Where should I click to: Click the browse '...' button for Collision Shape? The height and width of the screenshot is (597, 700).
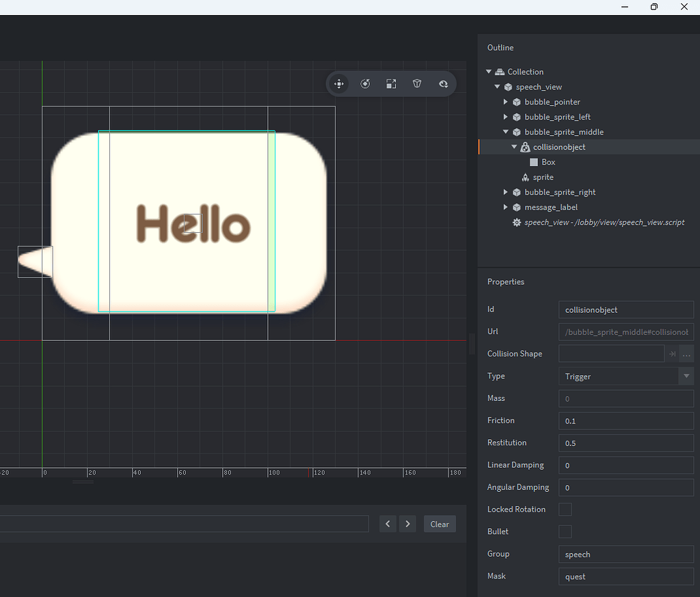pyautogui.click(x=686, y=354)
